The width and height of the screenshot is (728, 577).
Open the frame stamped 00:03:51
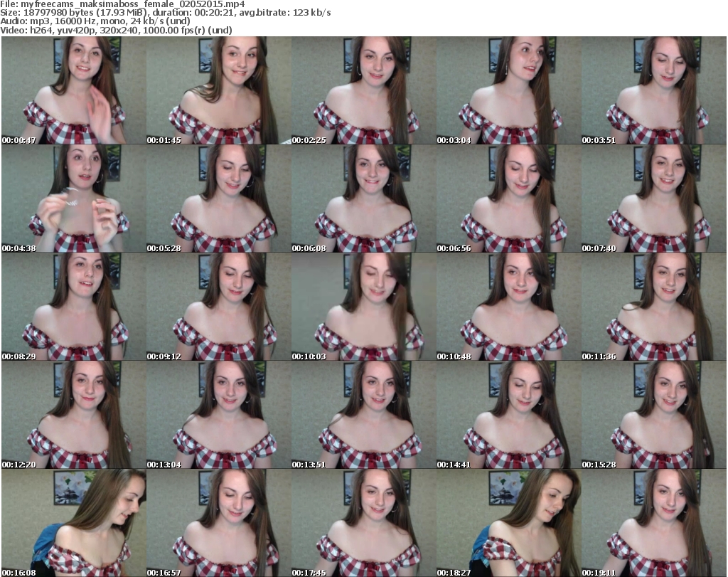coord(654,90)
